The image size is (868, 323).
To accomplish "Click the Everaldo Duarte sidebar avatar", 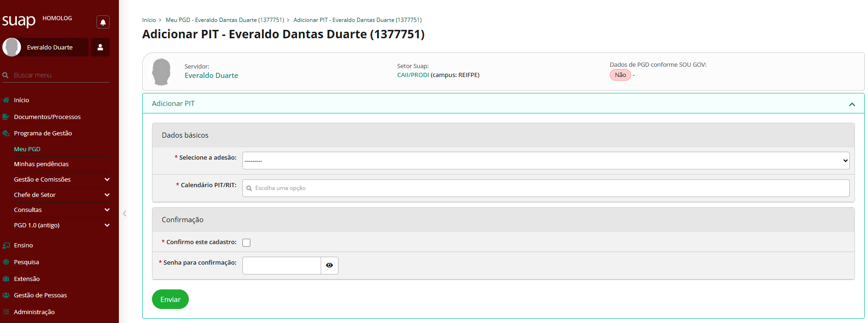I will pyautogui.click(x=12, y=47).
